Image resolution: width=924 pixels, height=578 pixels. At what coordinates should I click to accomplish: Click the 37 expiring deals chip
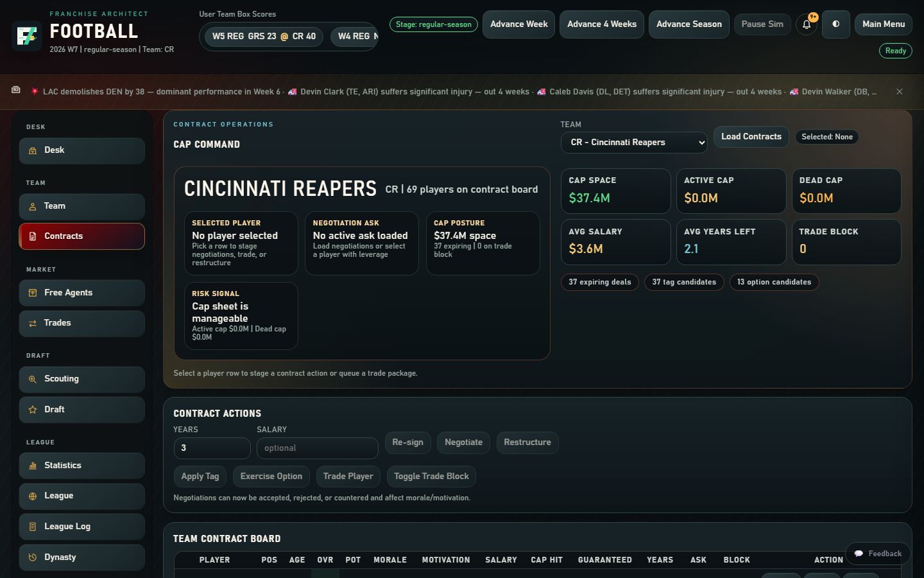pyautogui.click(x=600, y=282)
